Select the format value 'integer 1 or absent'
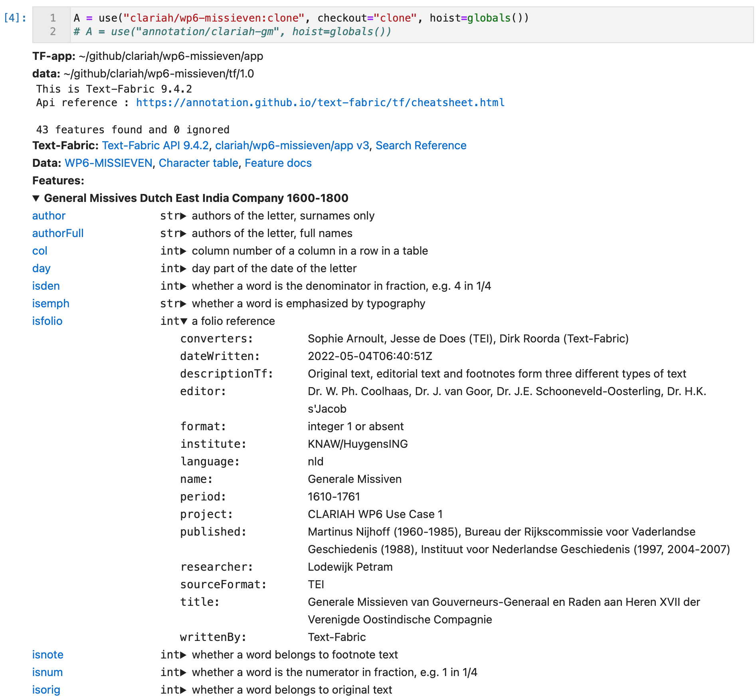The height and width of the screenshot is (700, 756). pos(356,427)
